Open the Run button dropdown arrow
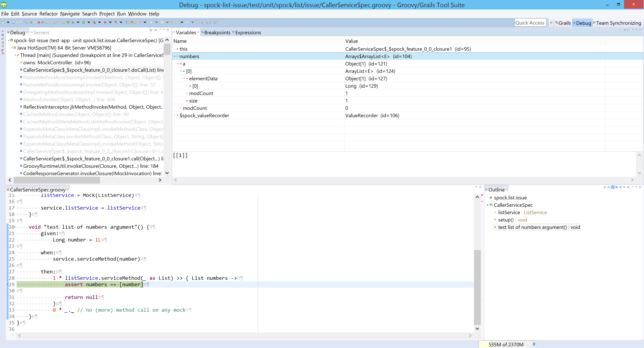 [89, 23]
